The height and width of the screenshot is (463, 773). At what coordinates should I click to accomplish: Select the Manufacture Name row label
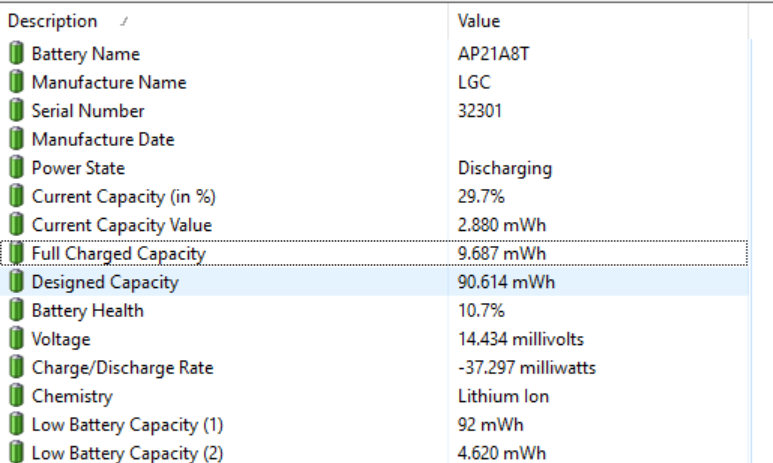[109, 82]
